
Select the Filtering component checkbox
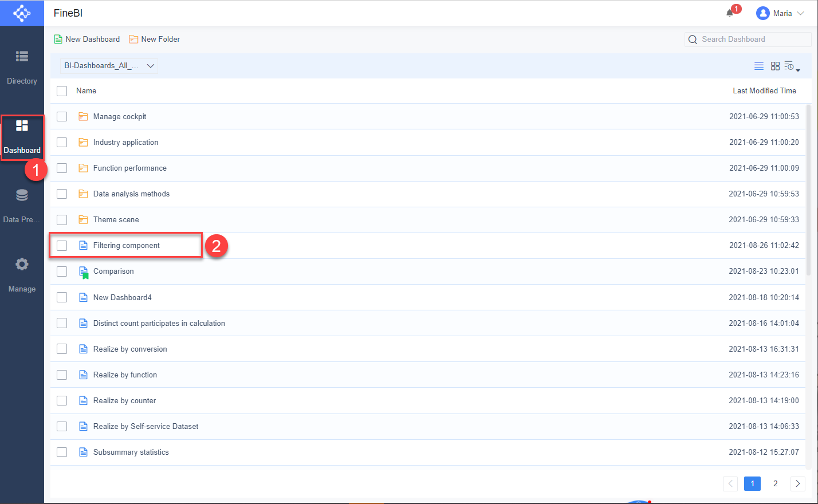[x=62, y=245]
